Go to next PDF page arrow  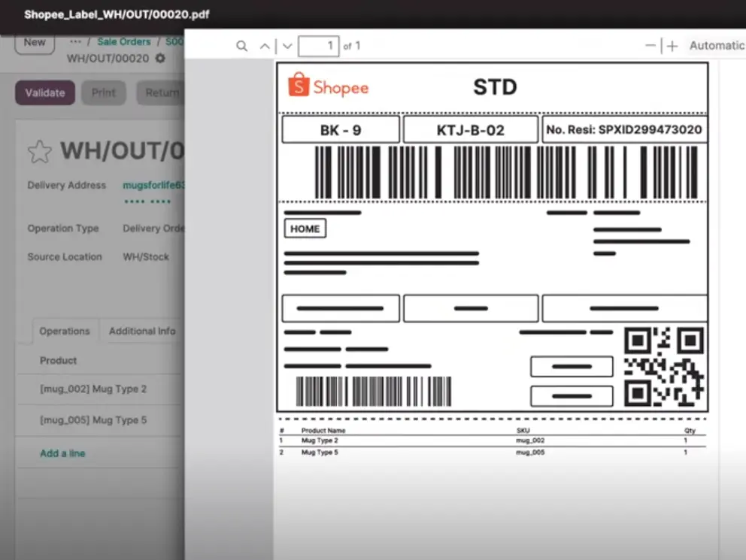coord(287,46)
